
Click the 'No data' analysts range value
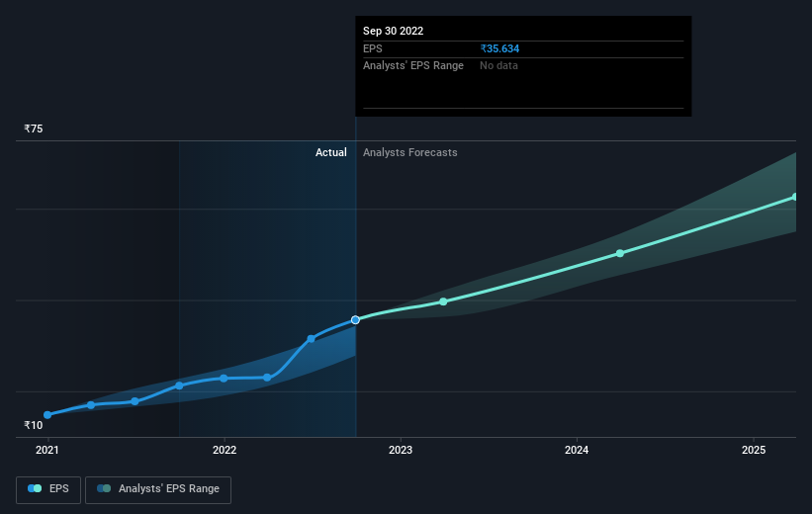click(498, 66)
